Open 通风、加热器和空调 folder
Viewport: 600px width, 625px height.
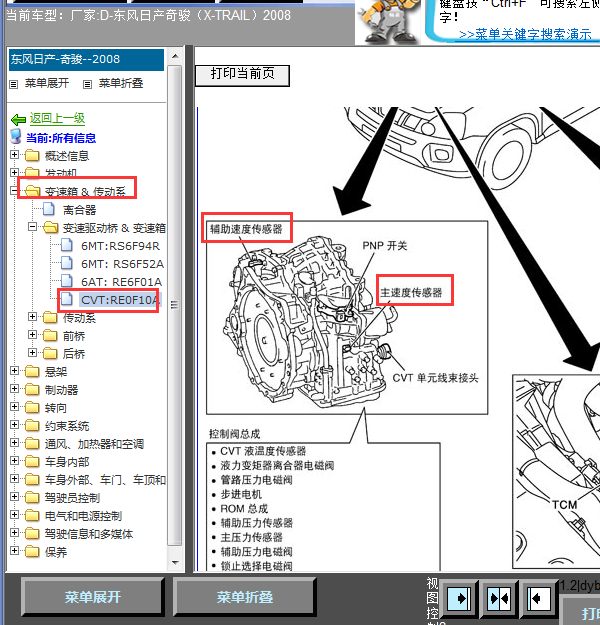pos(94,444)
